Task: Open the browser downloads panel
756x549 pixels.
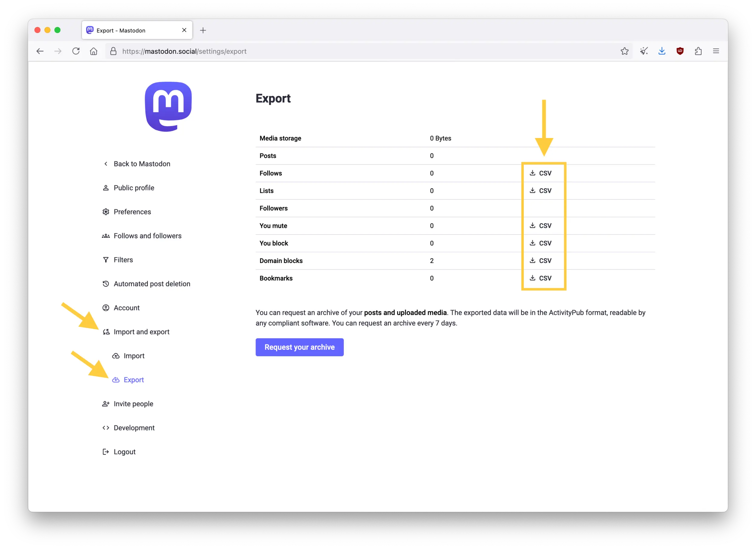Action: (662, 51)
